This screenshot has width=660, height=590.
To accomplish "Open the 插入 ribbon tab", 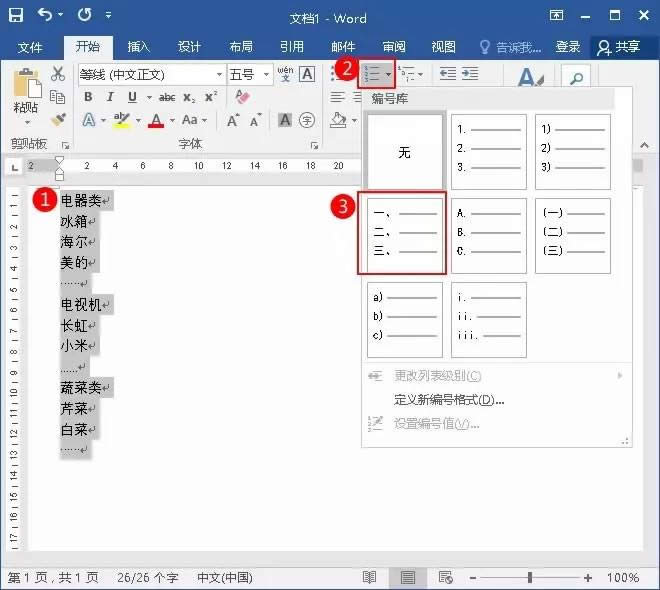I will click(x=138, y=47).
